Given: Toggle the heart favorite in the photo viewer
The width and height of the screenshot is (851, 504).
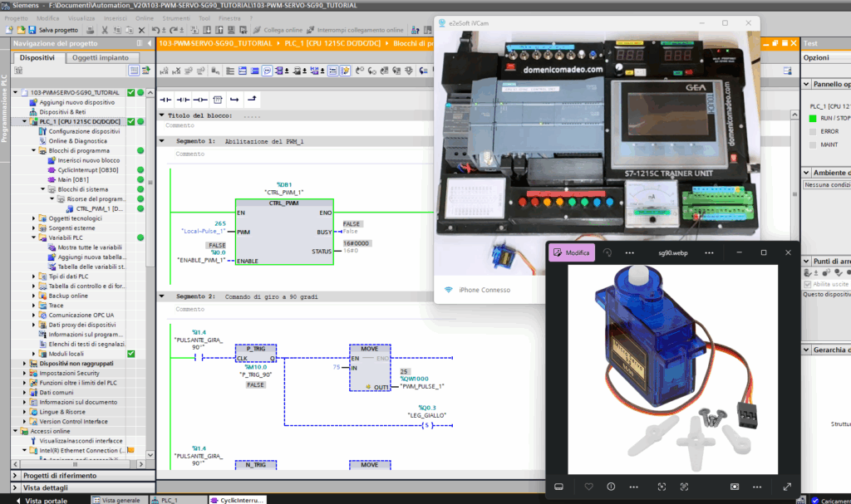Looking at the screenshot, I should pyautogui.click(x=589, y=487).
